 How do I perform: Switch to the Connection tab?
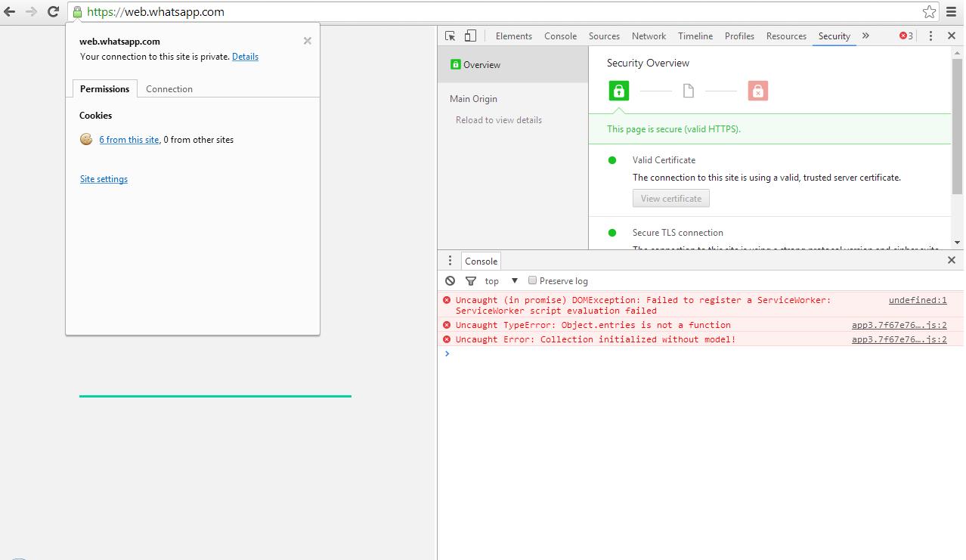(x=169, y=88)
